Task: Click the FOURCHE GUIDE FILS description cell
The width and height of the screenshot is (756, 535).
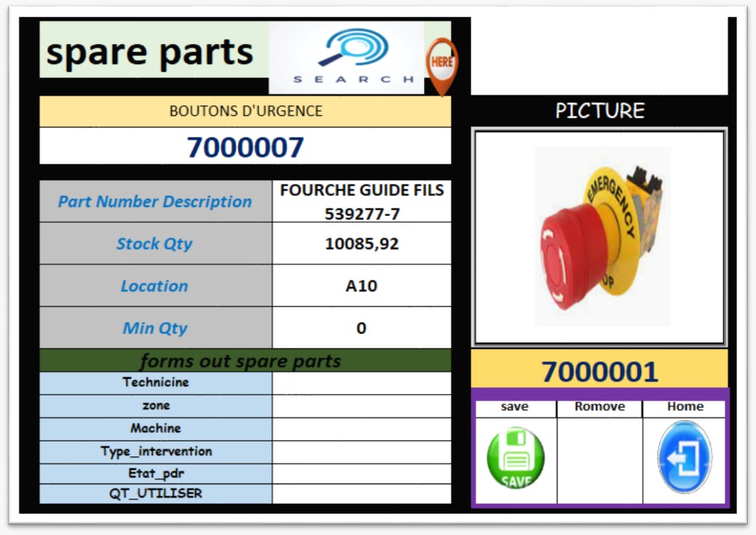Action: coord(361,202)
